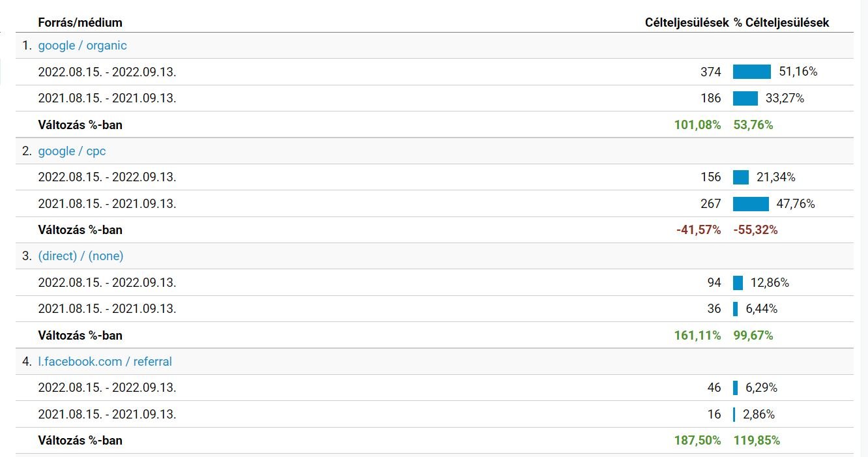Click the green 161,11% change value
The image size is (868, 457).
[x=697, y=336]
